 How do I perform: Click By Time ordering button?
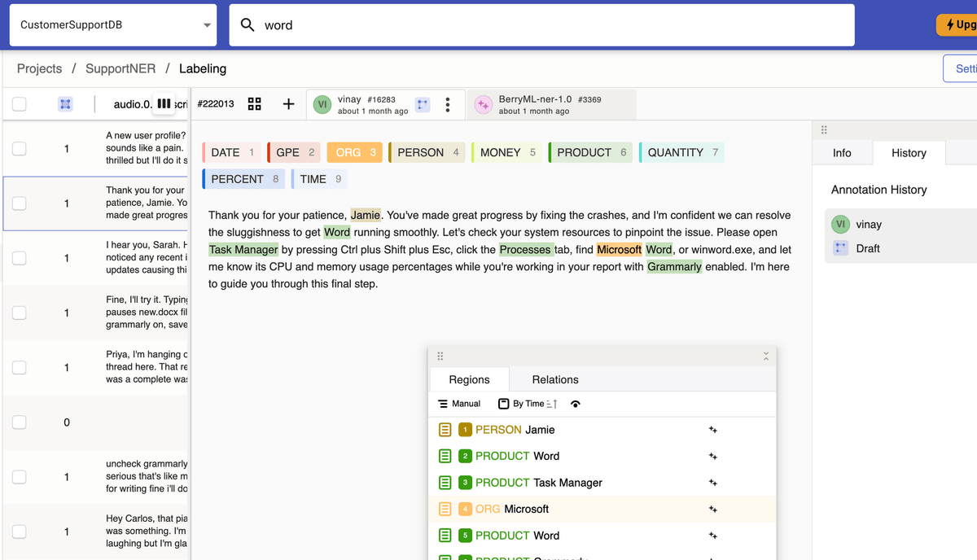coord(528,404)
